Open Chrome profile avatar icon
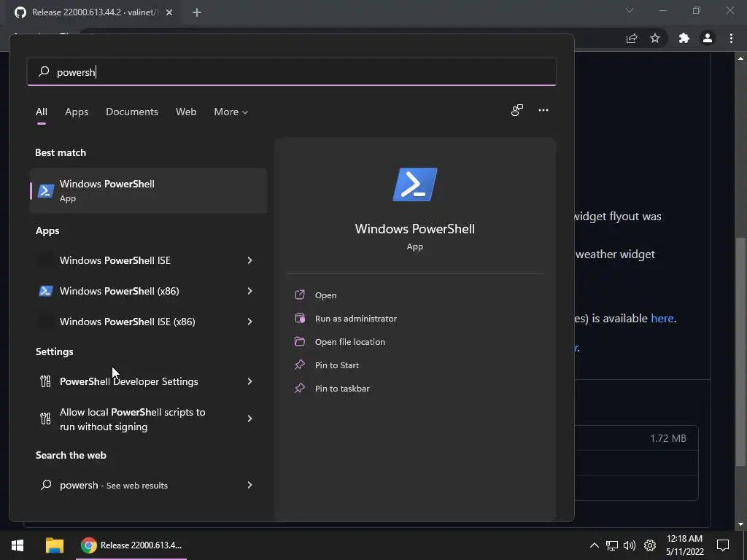 click(708, 39)
